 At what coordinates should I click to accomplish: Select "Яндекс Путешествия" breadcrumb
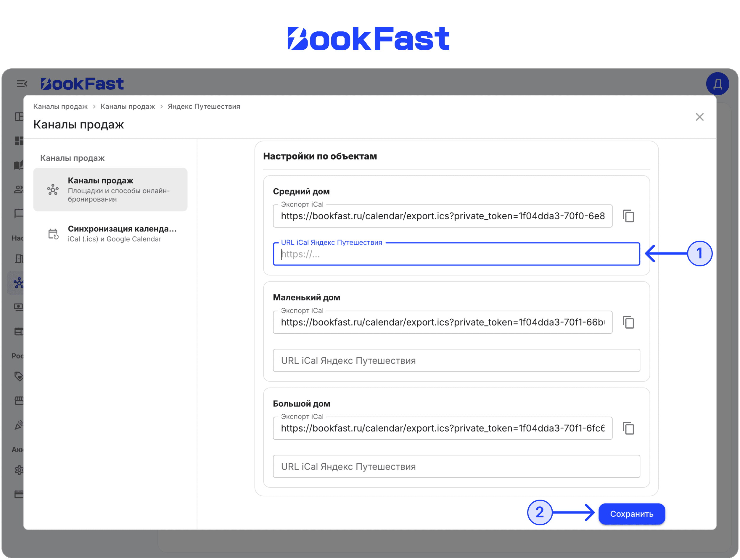(204, 106)
